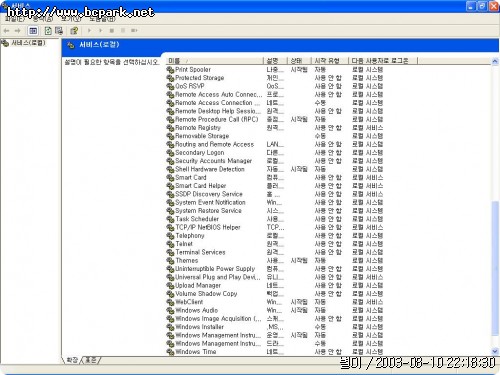Viewport: 500px width, 375px height.
Task: Select the Windows Installer service name
Action: tap(200, 327)
